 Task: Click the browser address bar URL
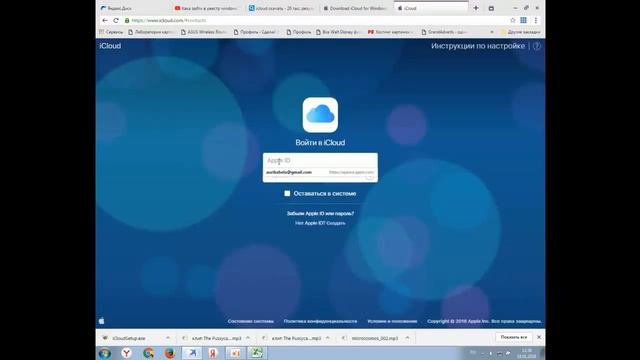[x=169, y=20]
